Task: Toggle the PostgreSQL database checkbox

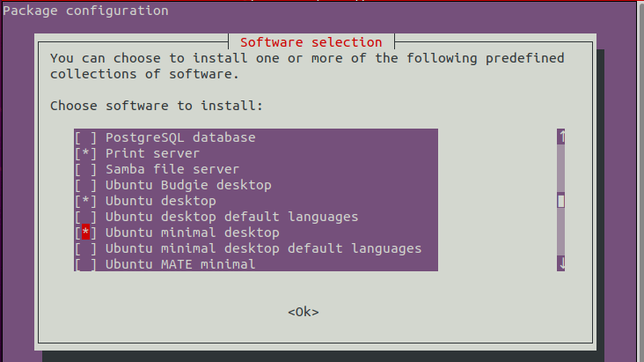Action: 85,137
